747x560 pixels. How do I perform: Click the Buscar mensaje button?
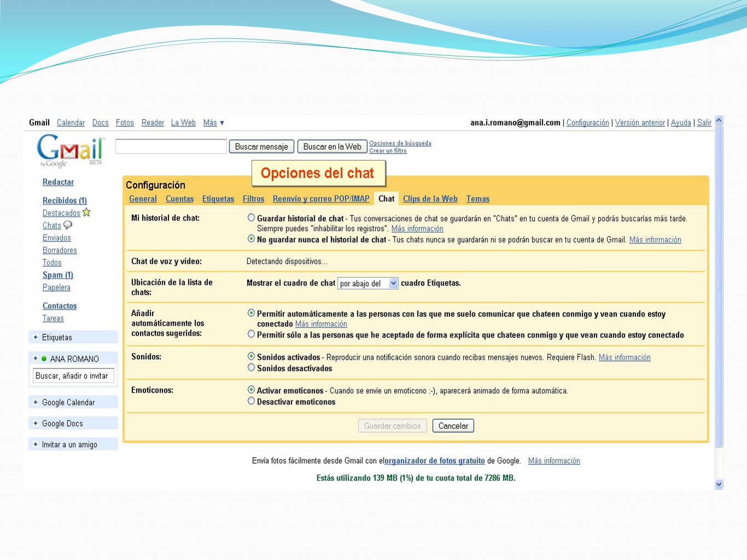tap(262, 147)
